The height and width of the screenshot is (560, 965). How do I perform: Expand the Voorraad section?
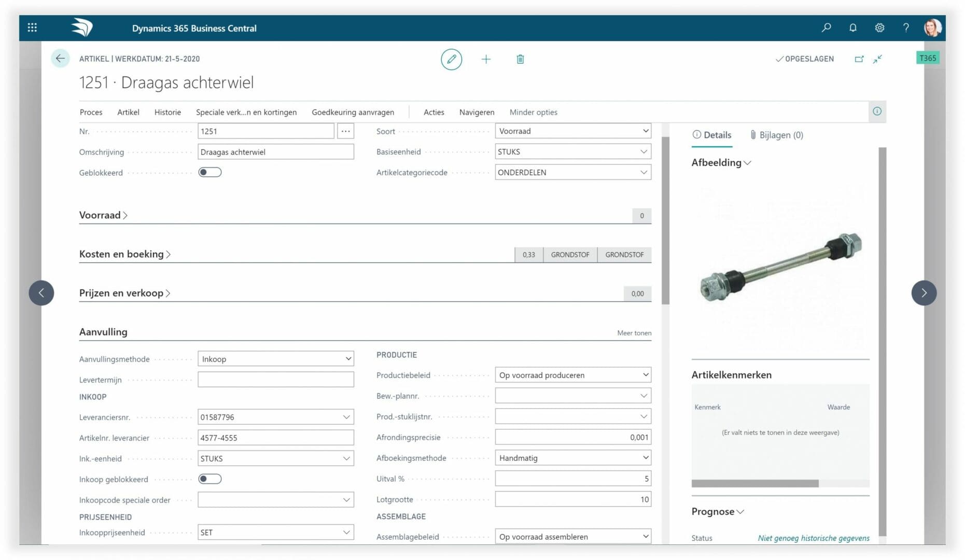[103, 215]
